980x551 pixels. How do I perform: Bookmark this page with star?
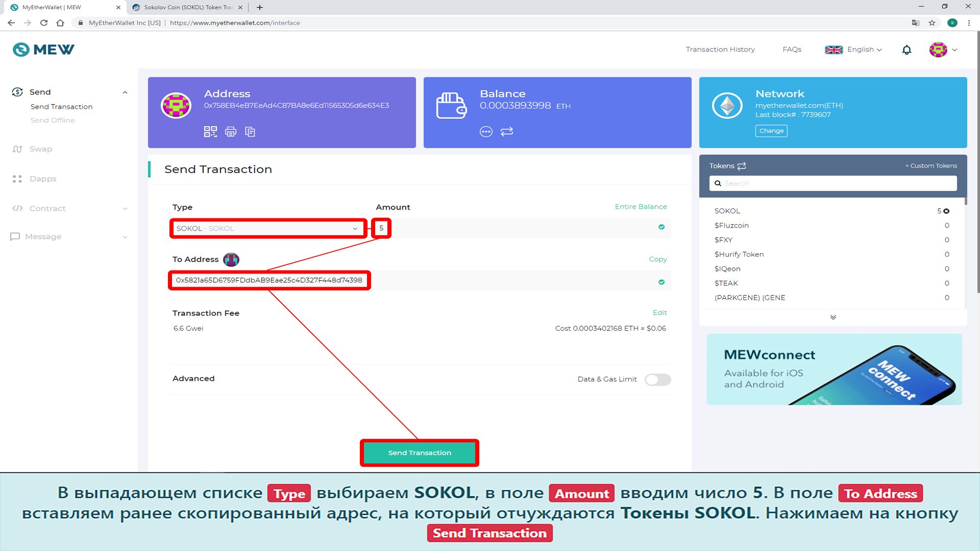click(x=932, y=23)
